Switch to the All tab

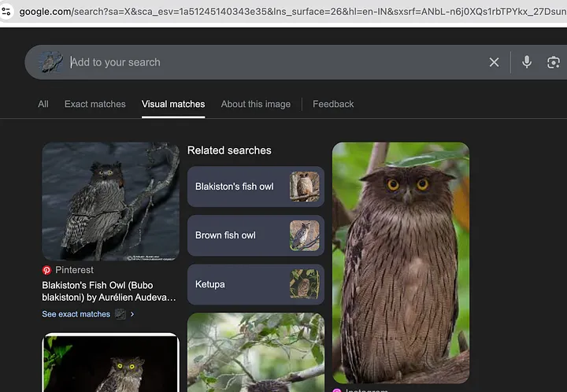point(43,104)
